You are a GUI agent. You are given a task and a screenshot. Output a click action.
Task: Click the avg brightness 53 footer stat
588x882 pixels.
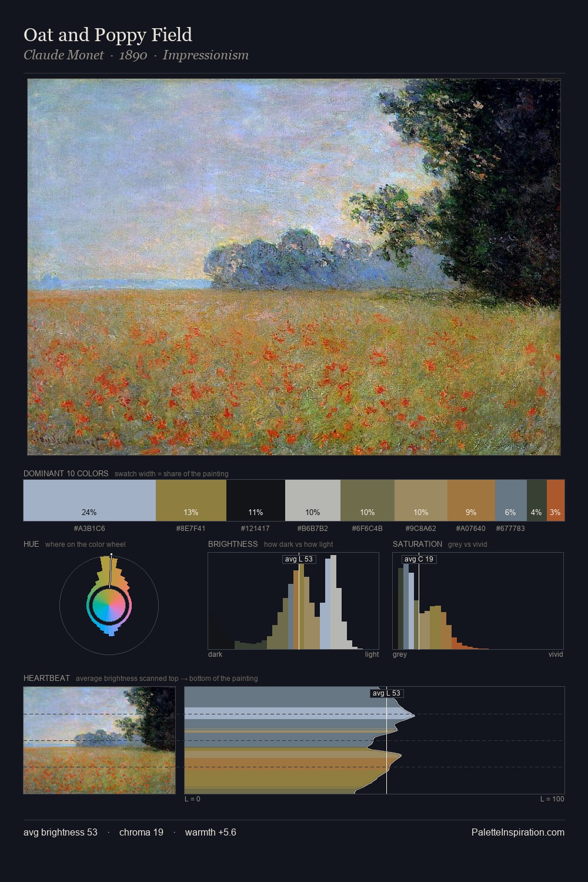61,832
